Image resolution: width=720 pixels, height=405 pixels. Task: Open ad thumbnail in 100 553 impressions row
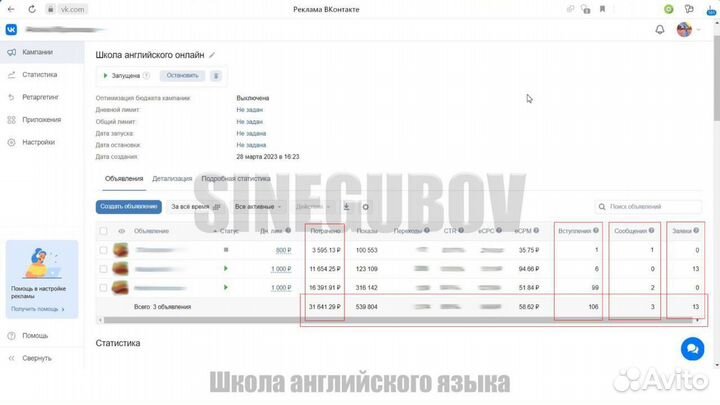(120, 250)
